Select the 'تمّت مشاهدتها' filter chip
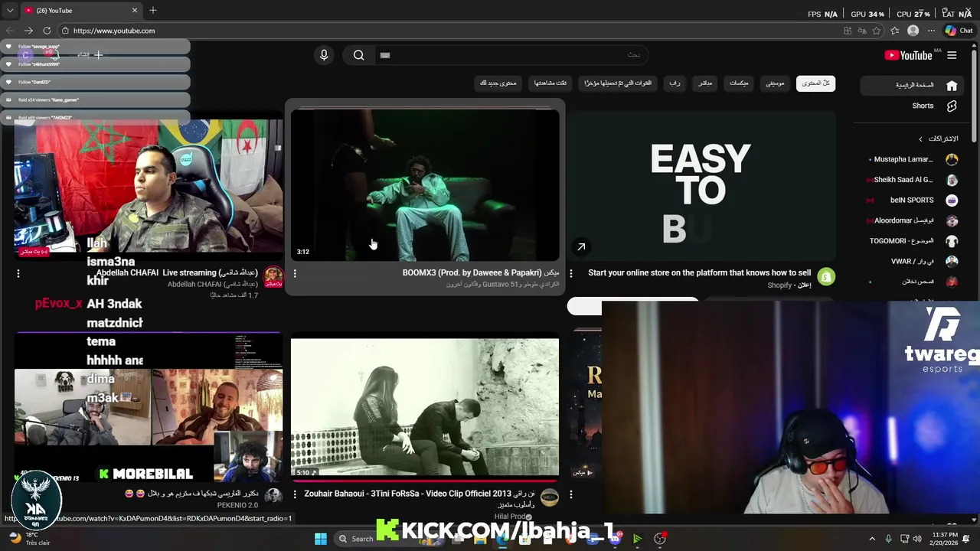Image resolution: width=980 pixels, height=551 pixels. (550, 83)
